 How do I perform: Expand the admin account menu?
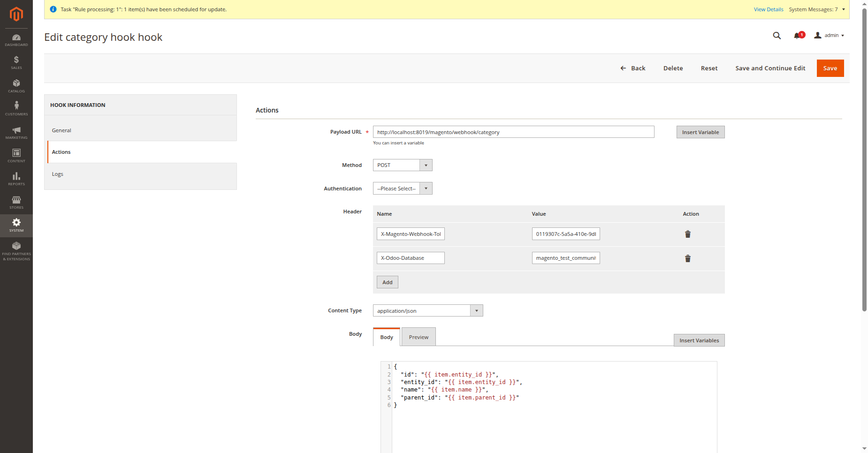pyautogui.click(x=829, y=36)
